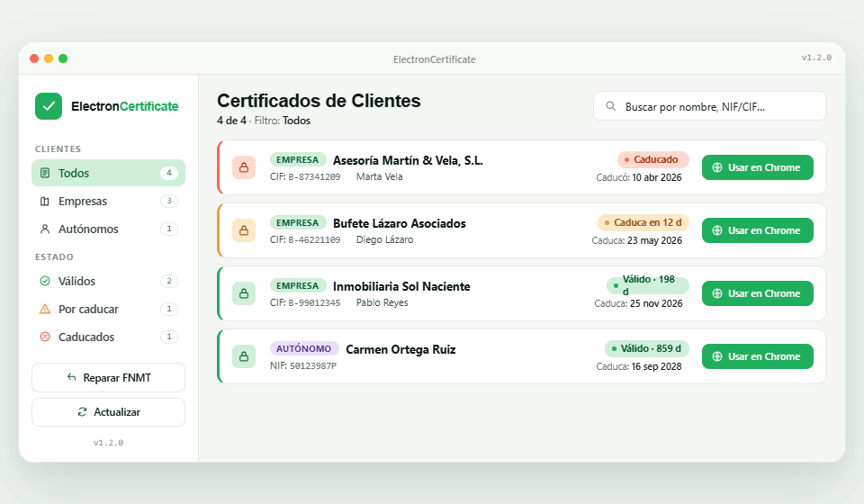This screenshot has height=504, width=864.
Task: Use Carmen Ortega Ruiz certificate in Chrome
Action: coord(758,356)
